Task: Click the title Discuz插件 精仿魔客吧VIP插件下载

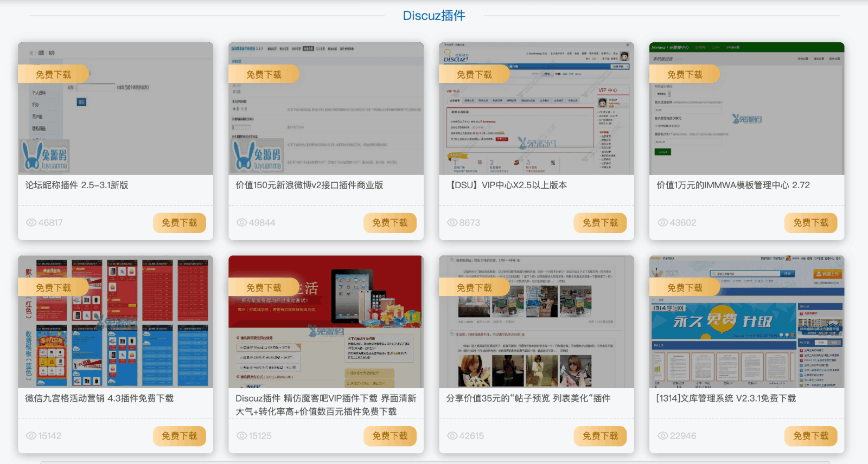Action: (x=326, y=405)
